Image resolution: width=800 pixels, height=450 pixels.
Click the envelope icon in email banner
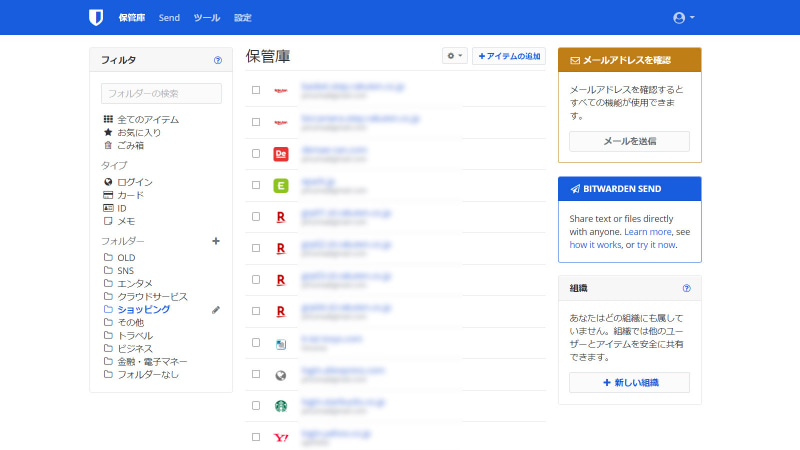[x=575, y=60]
